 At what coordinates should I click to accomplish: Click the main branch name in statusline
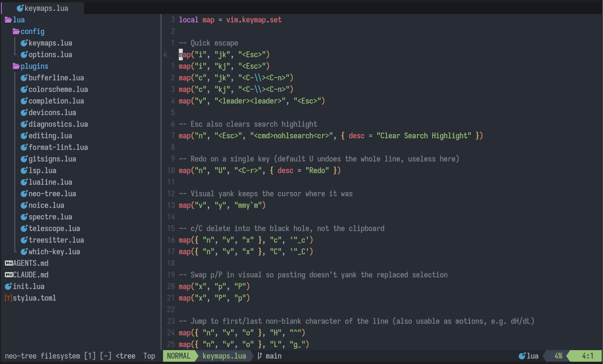tap(274, 356)
